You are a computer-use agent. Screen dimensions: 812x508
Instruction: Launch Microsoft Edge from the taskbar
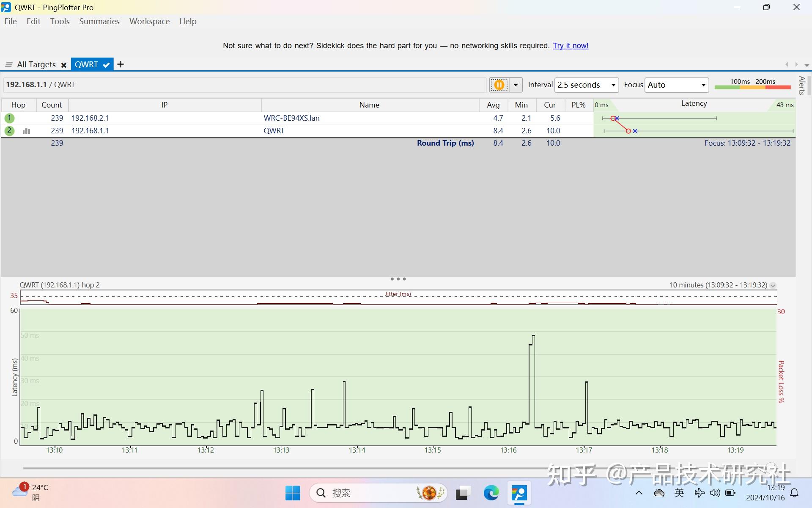pyautogui.click(x=491, y=493)
